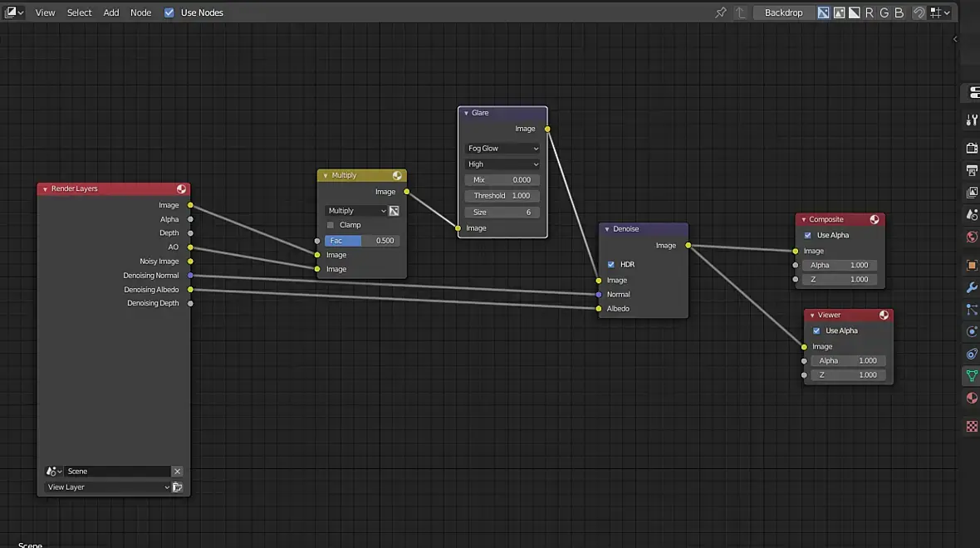Open the Output properties tab
Viewport: 980px width, 548px height.
pos(972,170)
